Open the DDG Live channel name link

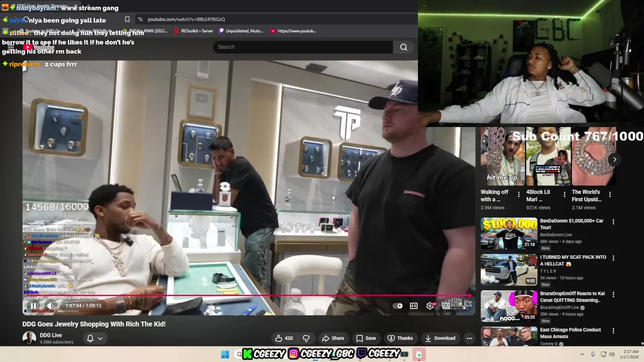pyautogui.click(x=51, y=335)
